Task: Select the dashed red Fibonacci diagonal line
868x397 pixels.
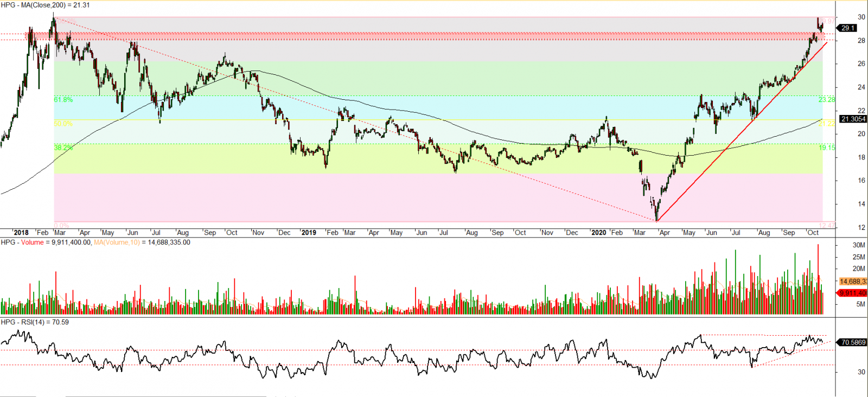Action: coord(355,119)
